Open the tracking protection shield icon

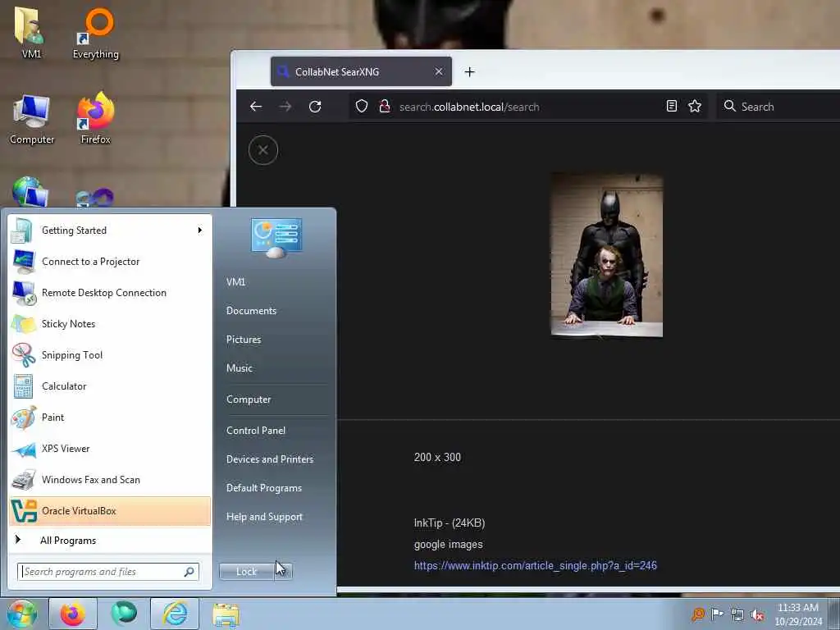click(x=362, y=106)
